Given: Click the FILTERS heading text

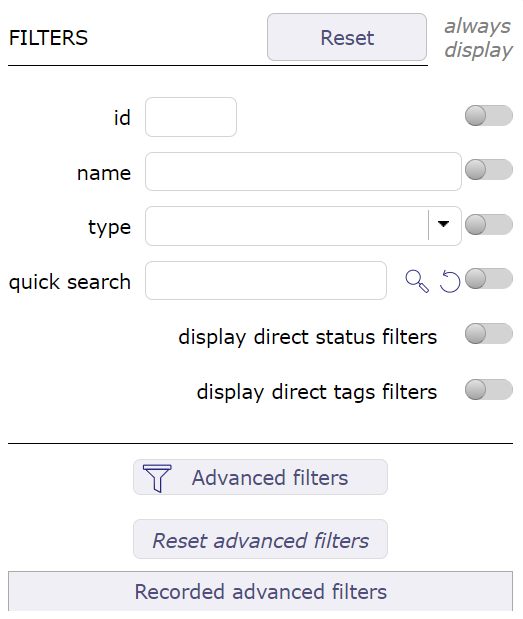Looking at the screenshot, I should coord(48,38).
